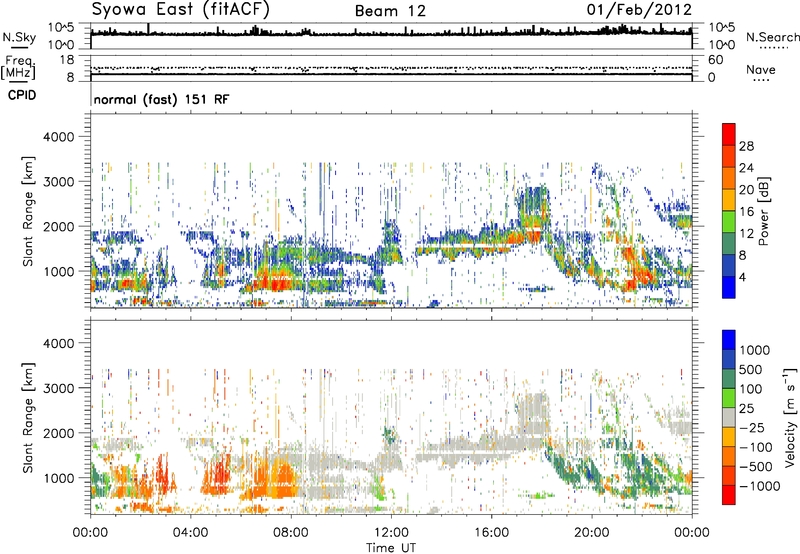The width and height of the screenshot is (800, 554).
Task: Click the "20" label on Power colorbar
Action: click(x=746, y=190)
